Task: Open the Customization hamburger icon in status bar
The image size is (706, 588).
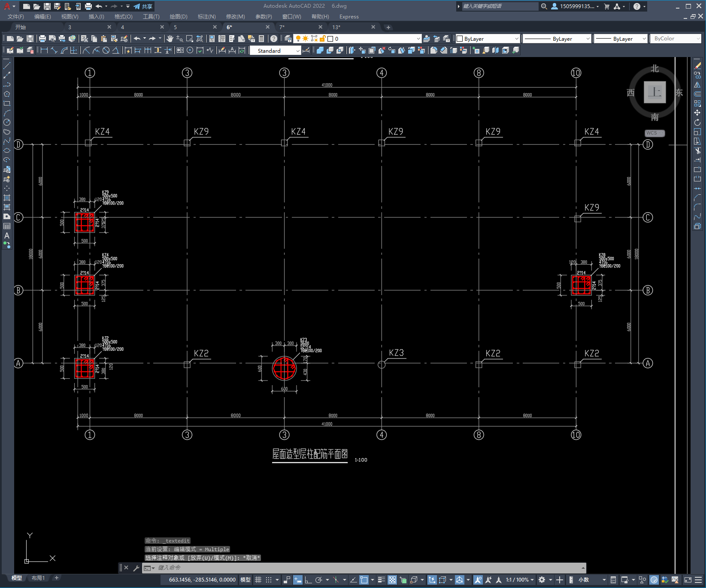Action: tap(699, 580)
